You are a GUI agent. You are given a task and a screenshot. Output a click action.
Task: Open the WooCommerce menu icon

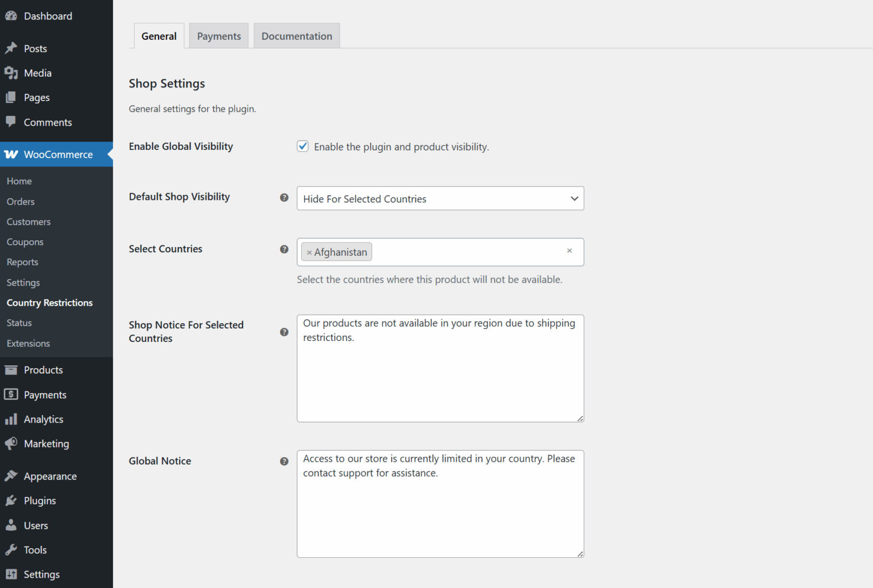[11, 154]
